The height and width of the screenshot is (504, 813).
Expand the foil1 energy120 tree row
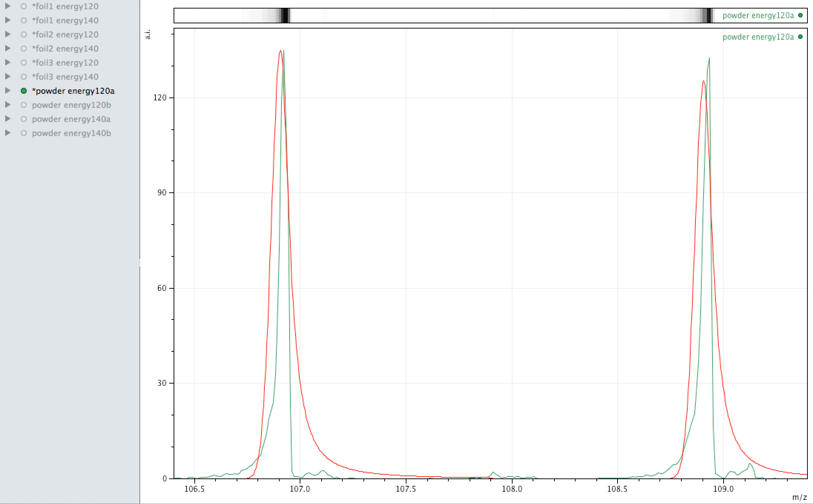click(7, 6)
